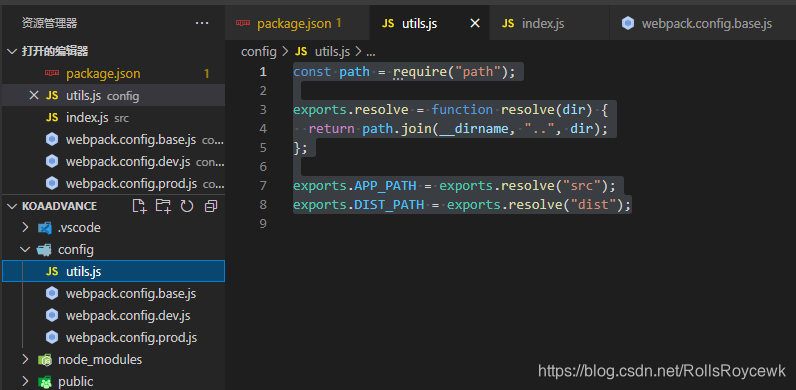The width and height of the screenshot is (796, 390).
Task: Collapse the config folder
Action: tap(25, 249)
